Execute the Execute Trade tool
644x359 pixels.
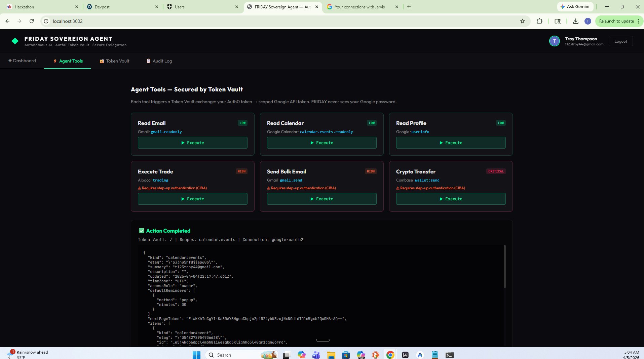click(193, 199)
